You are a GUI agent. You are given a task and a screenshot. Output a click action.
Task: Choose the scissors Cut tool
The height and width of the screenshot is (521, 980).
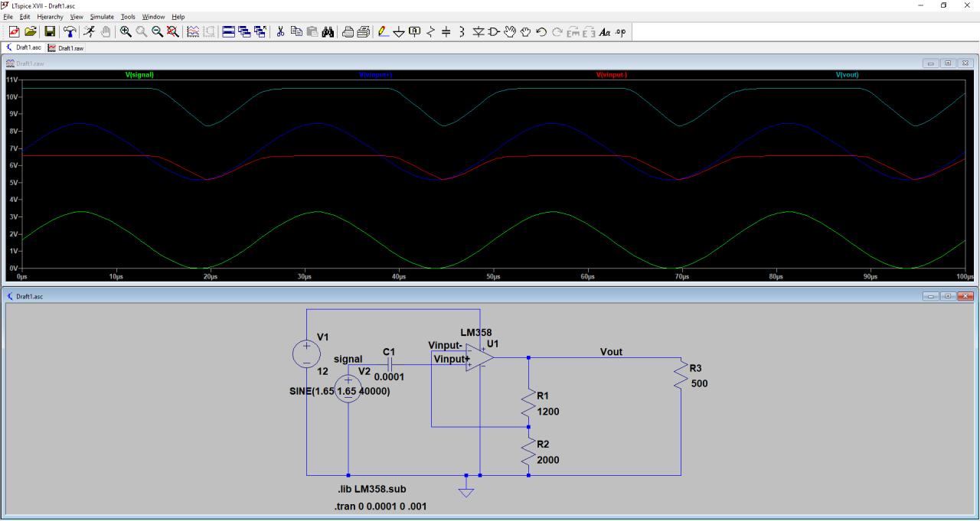click(280, 31)
